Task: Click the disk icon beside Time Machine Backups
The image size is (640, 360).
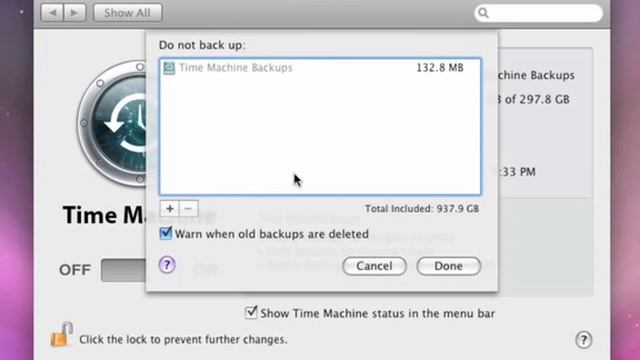Action: click(169, 68)
